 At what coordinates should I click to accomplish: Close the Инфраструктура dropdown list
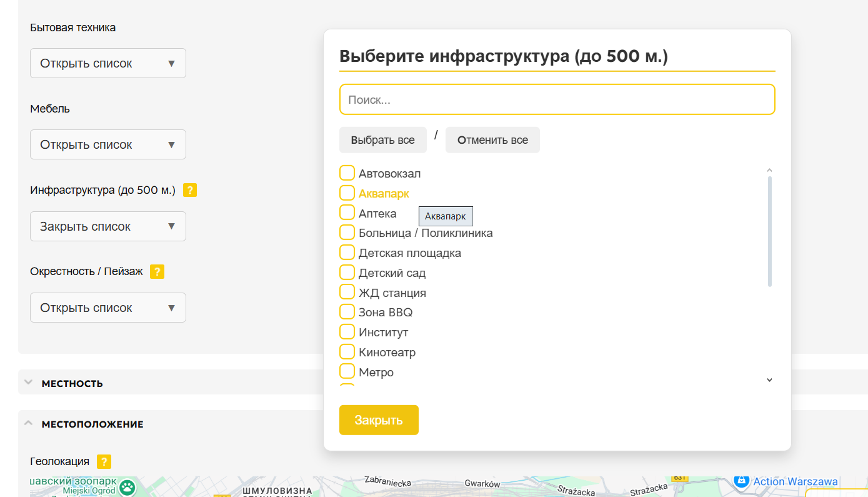[108, 226]
